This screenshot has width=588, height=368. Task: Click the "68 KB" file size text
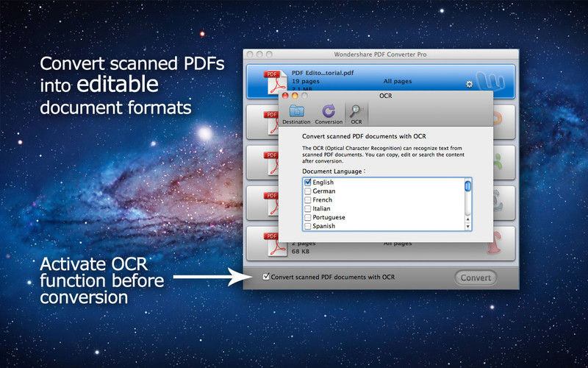tap(301, 251)
